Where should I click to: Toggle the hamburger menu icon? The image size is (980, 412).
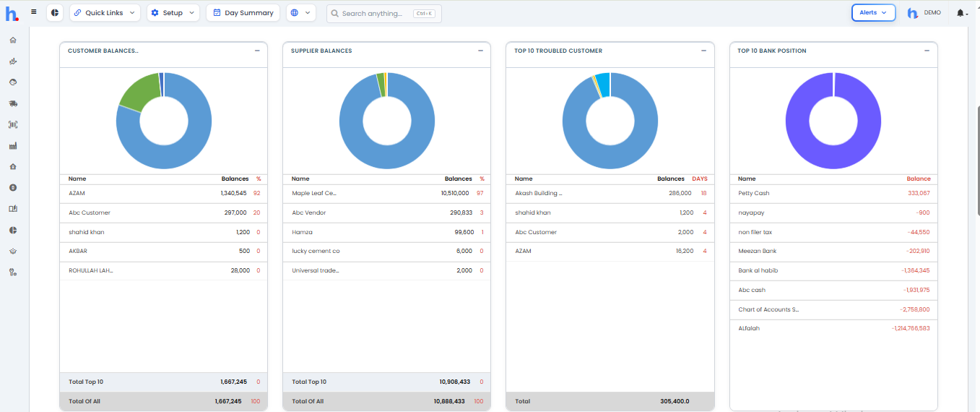pos(34,12)
